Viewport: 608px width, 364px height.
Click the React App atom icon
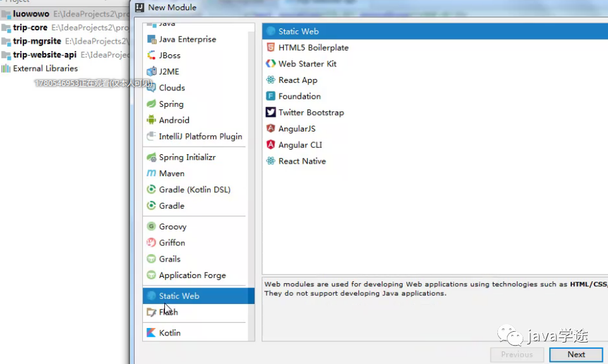click(271, 80)
